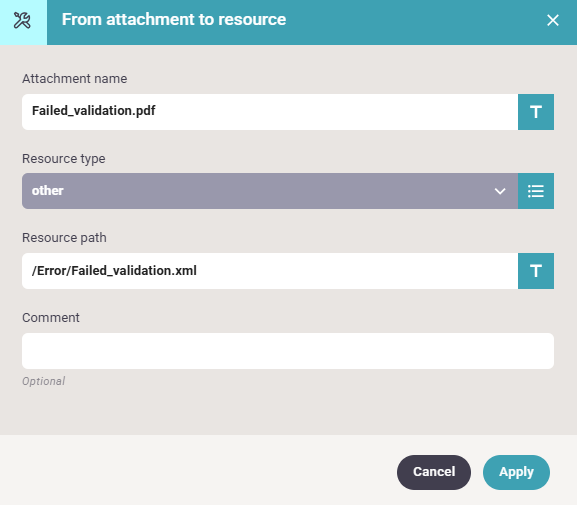Click into the Resource path input field
The height and width of the screenshot is (505, 577).
[x=270, y=271]
